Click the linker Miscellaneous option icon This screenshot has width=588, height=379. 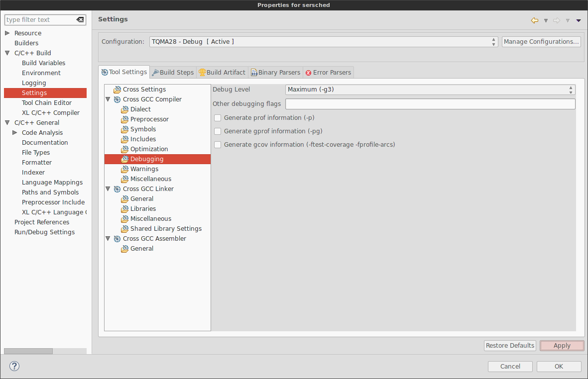click(125, 219)
